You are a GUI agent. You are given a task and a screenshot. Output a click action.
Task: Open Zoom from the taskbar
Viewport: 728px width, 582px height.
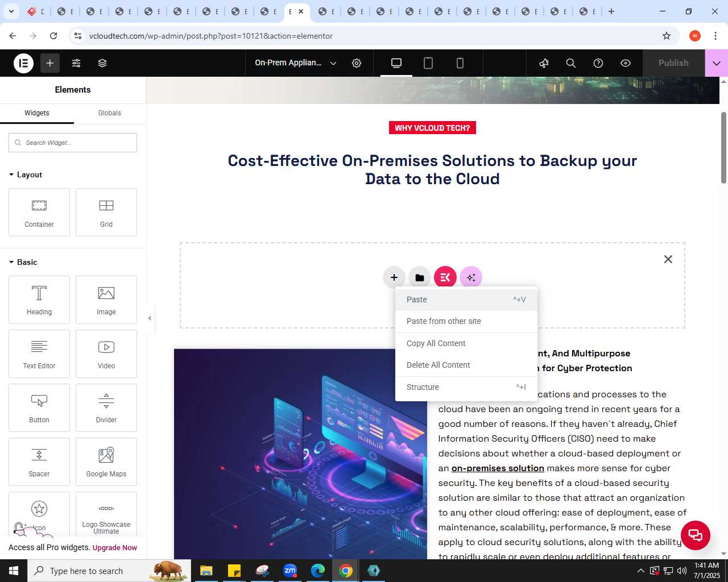[x=290, y=571]
